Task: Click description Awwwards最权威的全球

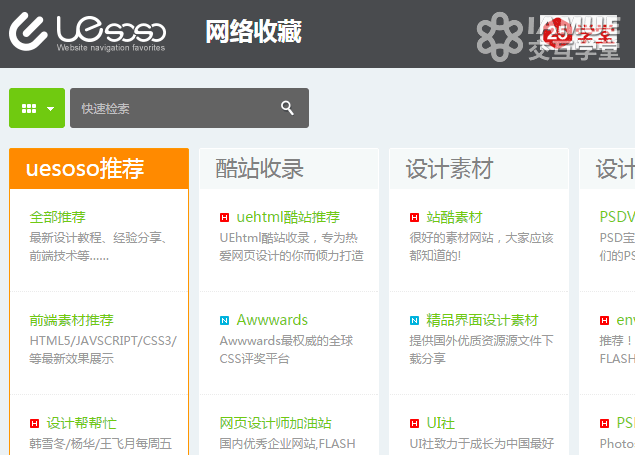Action: point(286,341)
